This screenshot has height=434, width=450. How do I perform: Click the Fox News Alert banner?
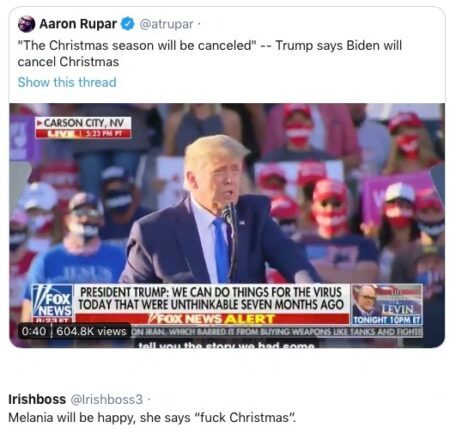click(212, 319)
